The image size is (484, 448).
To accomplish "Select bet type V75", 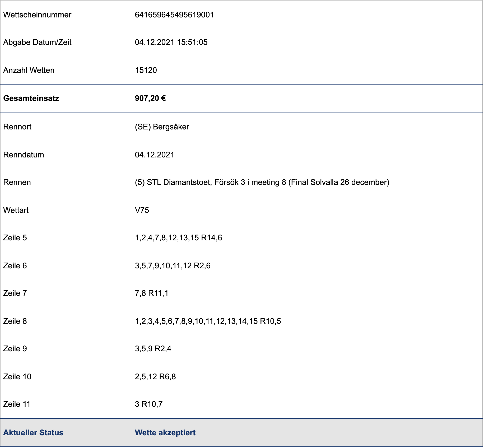I will (142, 210).
